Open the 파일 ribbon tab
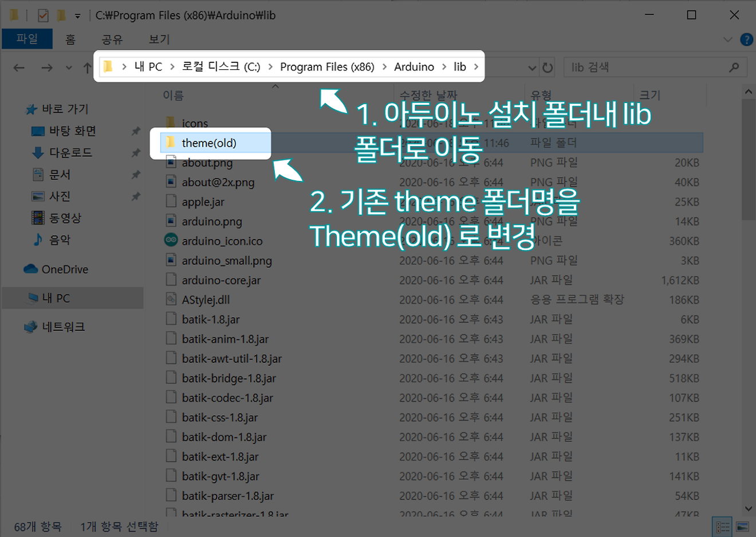The height and width of the screenshot is (537, 756). [x=27, y=39]
